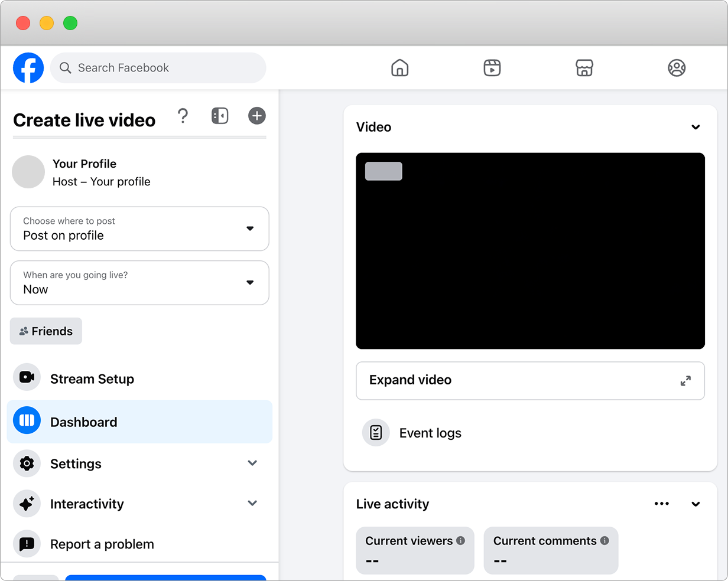Click the friends people icon
728x581 pixels.
(x=24, y=331)
